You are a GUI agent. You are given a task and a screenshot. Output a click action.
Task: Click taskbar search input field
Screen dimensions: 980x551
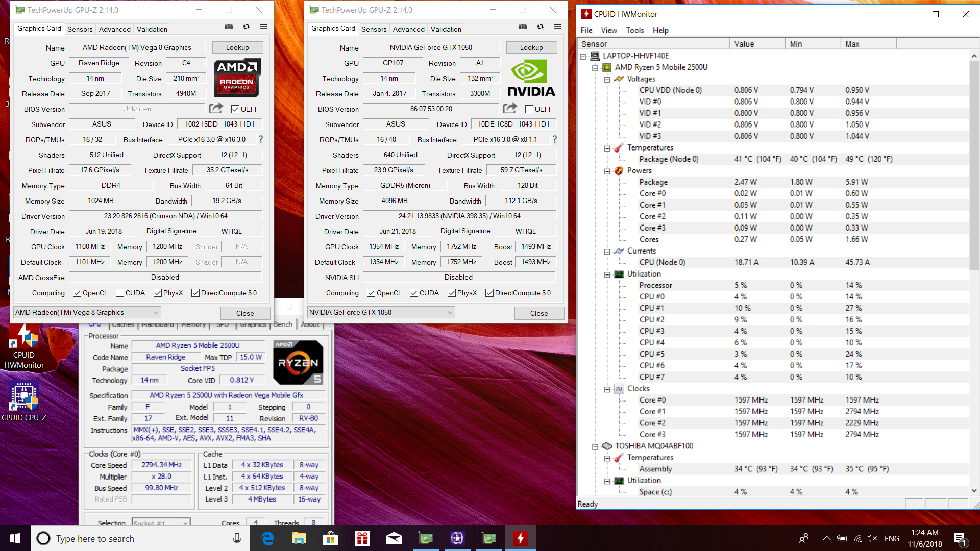(140, 538)
